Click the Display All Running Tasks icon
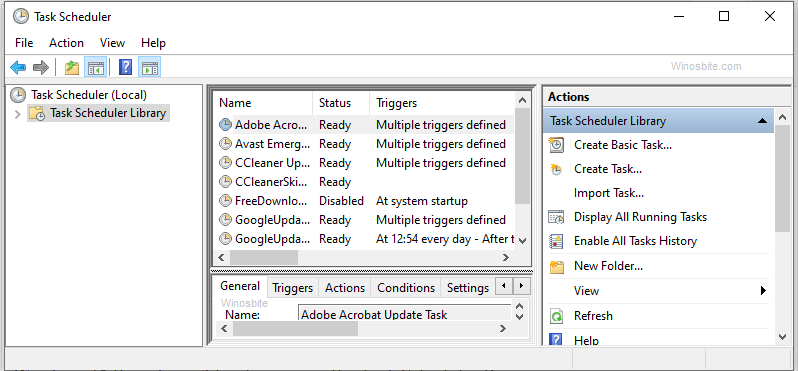The width and height of the screenshot is (798, 371). pos(556,217)
